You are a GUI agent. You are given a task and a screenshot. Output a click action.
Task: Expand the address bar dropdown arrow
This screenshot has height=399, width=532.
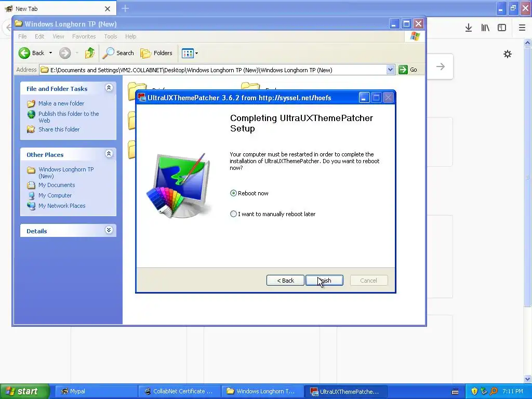[390, 70]
